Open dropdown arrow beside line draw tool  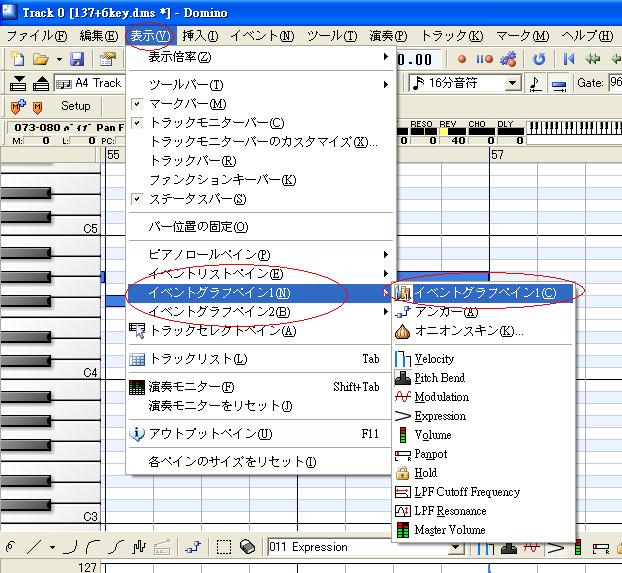pos(52,548)
